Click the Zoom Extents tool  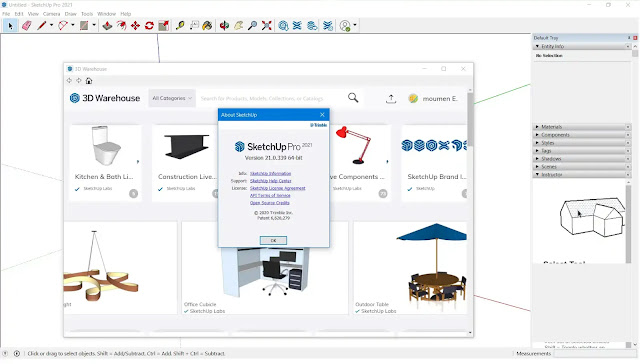pyautogui.click(x=267, y=26)
